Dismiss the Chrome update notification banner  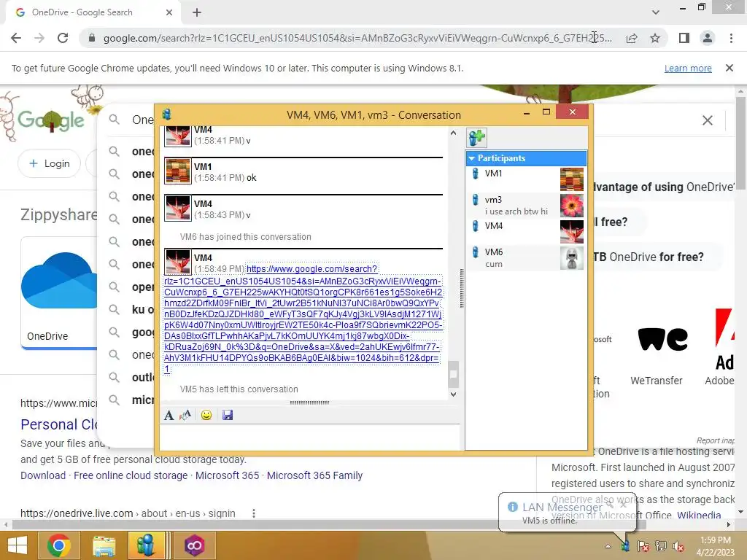(729, 68)
